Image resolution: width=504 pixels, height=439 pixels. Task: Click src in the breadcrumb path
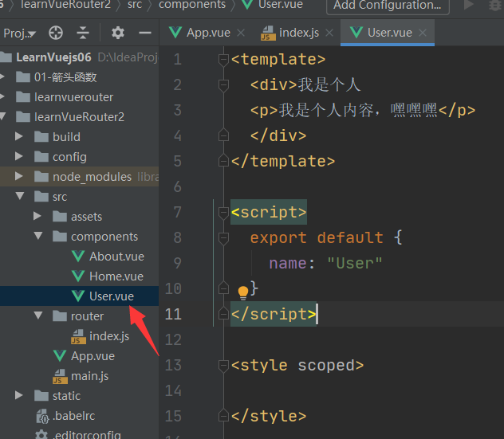pyautogui.click(x=134, y=5)
